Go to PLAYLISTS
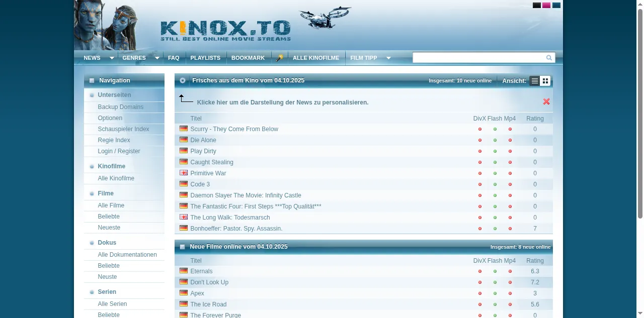644x318 pixels. [x=205, y=58]
